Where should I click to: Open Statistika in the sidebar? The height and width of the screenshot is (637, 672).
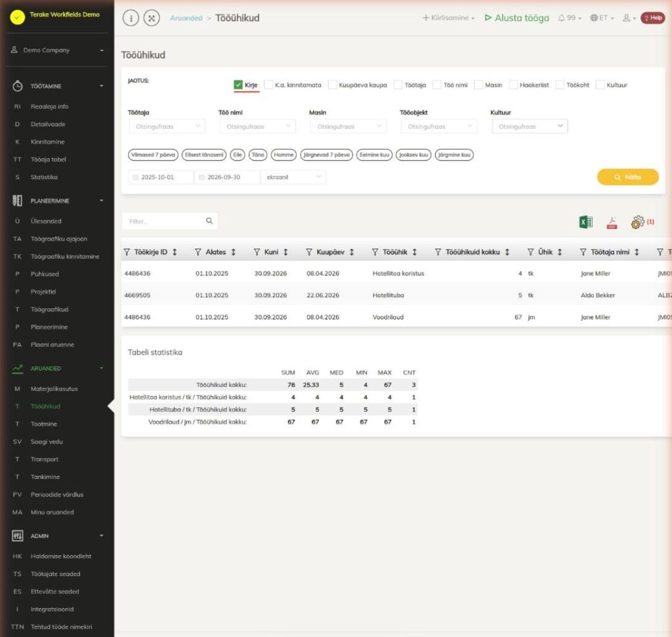coord(44,177)
